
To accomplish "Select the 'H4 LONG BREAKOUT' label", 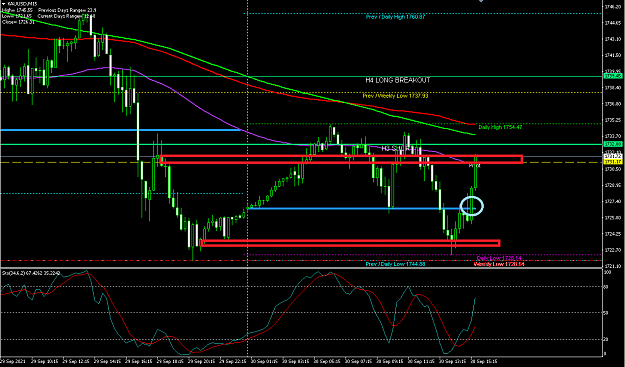I will [x=398, y=80].
